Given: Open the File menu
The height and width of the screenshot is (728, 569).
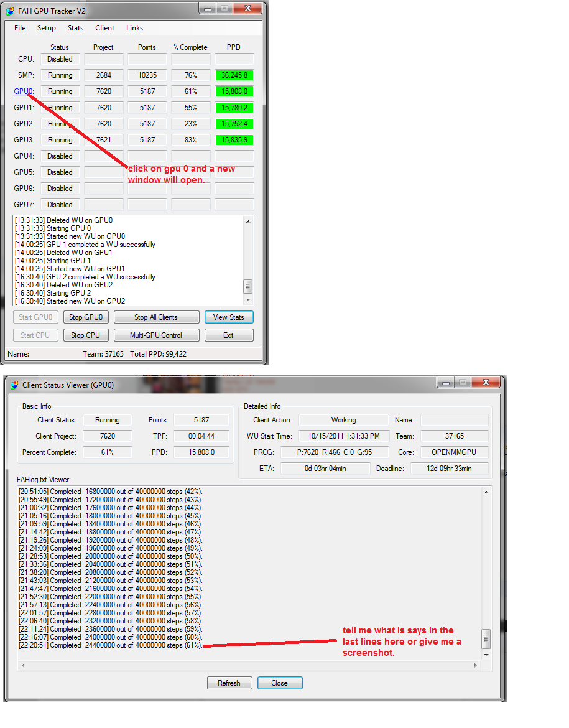Looking at the screenshot, I should pos(19,28).
